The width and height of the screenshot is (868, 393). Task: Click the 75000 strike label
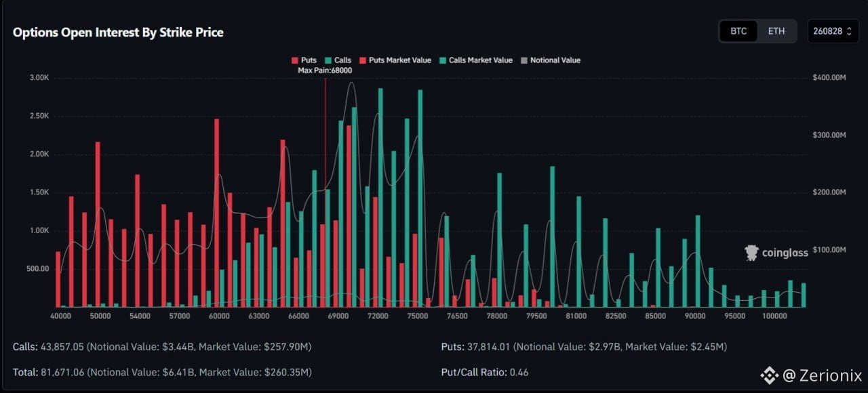tap(417, 316)
